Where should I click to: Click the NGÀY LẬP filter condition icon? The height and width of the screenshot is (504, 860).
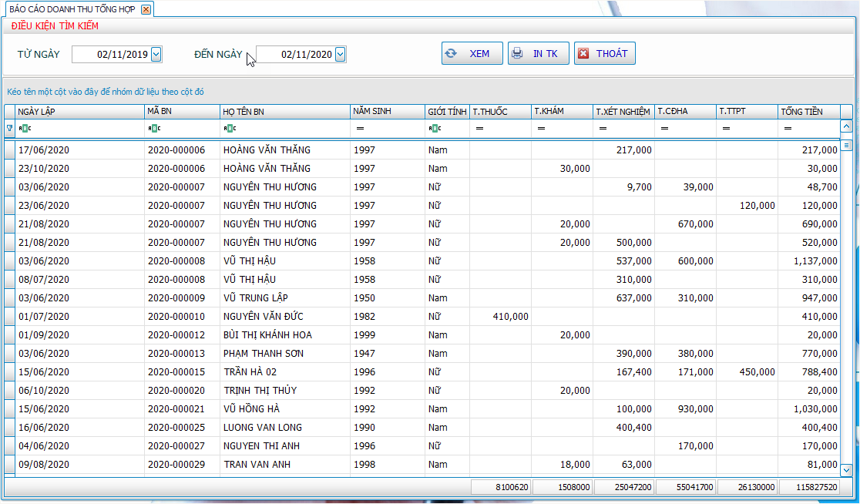(25, 129)
